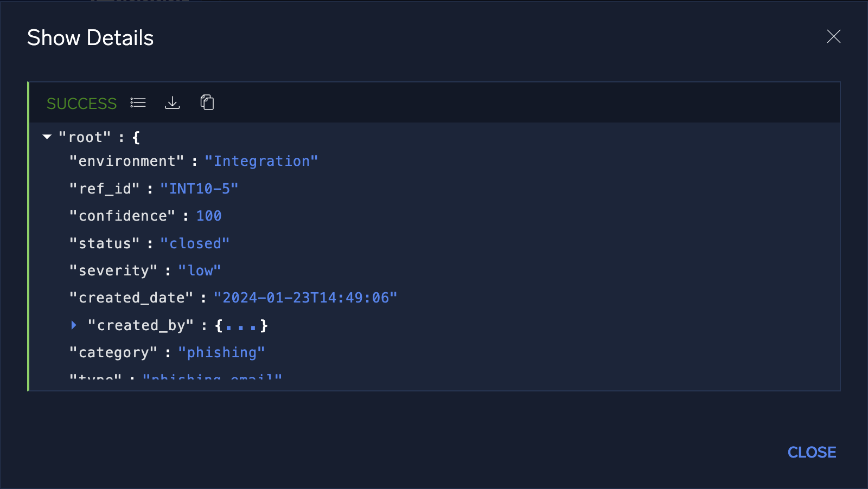Click the disclosure triangle beside created_by
868x489 pixels.
pyautogui.click(x=74, y=325)
